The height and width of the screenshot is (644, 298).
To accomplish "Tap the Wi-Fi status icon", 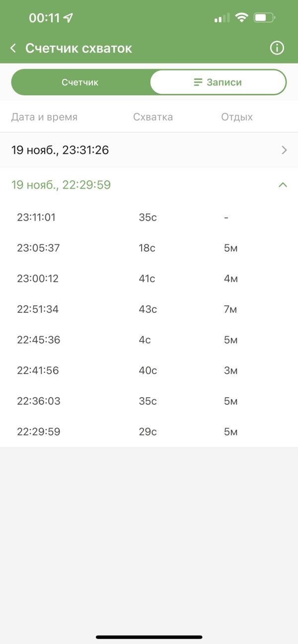I will point(242,18).
